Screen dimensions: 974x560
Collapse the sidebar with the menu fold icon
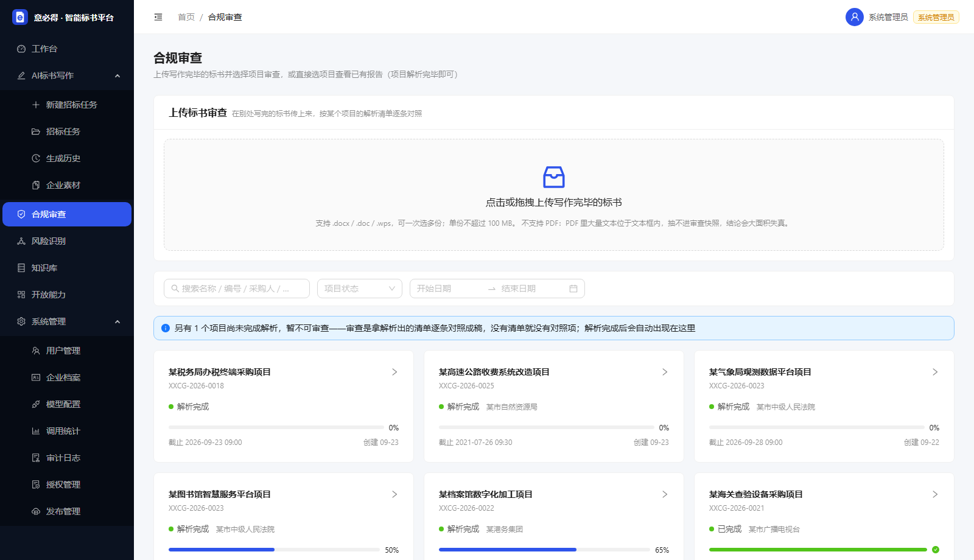click(158, 17)
